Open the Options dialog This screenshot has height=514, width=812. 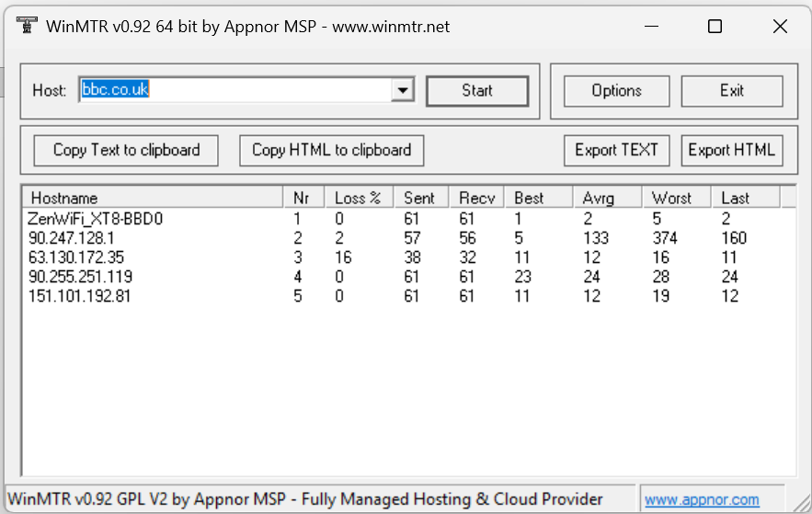616,91
